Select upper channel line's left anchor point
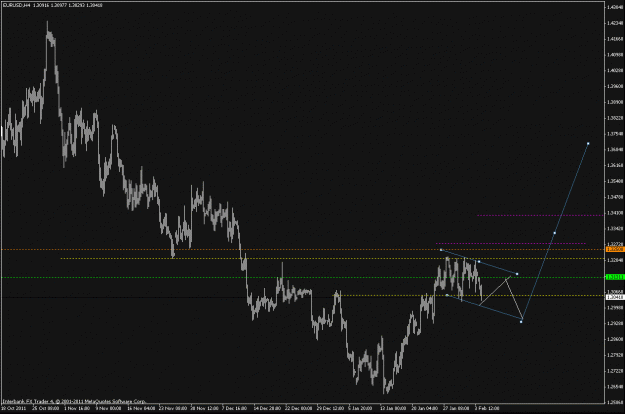Viewport: 625px width, 414px height. click(x=440, y=250)
